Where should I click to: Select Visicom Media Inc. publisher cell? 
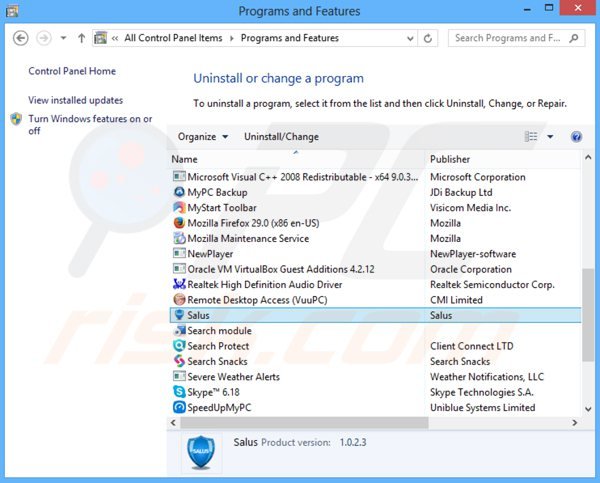coord(470,207)
